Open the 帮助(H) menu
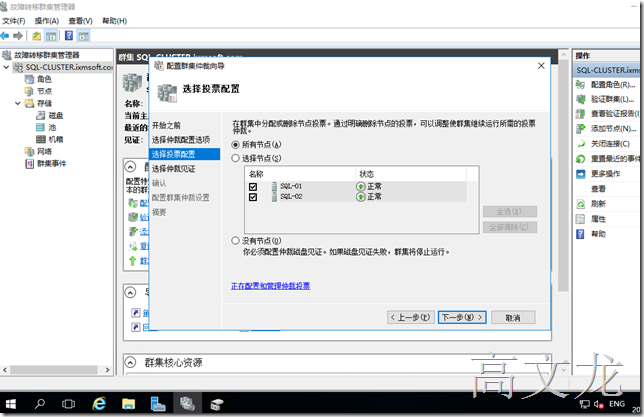644x417 pixels. pyautogui.click(x=114, y=21)
